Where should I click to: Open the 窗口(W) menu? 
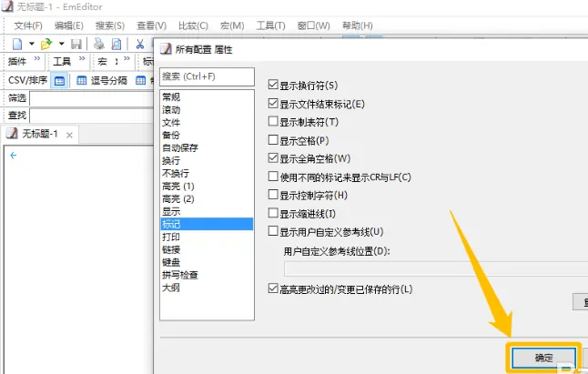[313, 25]
